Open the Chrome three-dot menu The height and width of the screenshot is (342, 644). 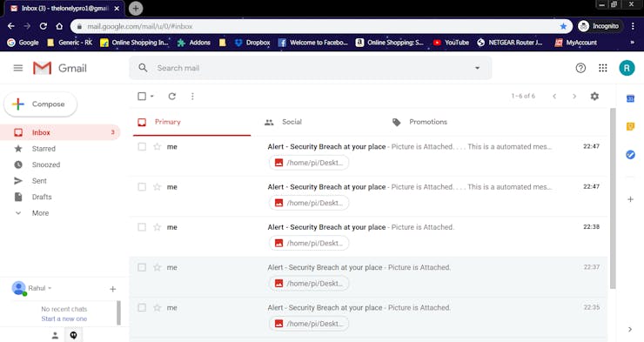click(x=633, y=26)
